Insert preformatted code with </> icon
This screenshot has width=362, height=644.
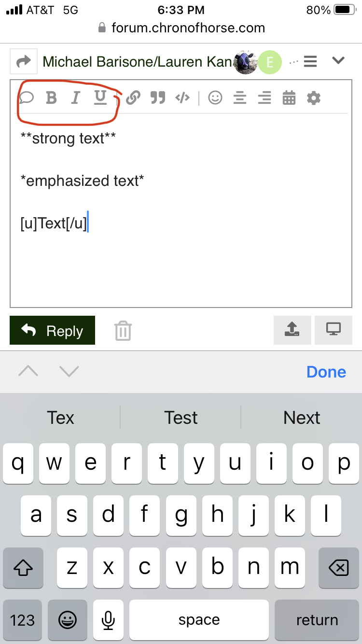pyautogui.click(x=182, y=98)
